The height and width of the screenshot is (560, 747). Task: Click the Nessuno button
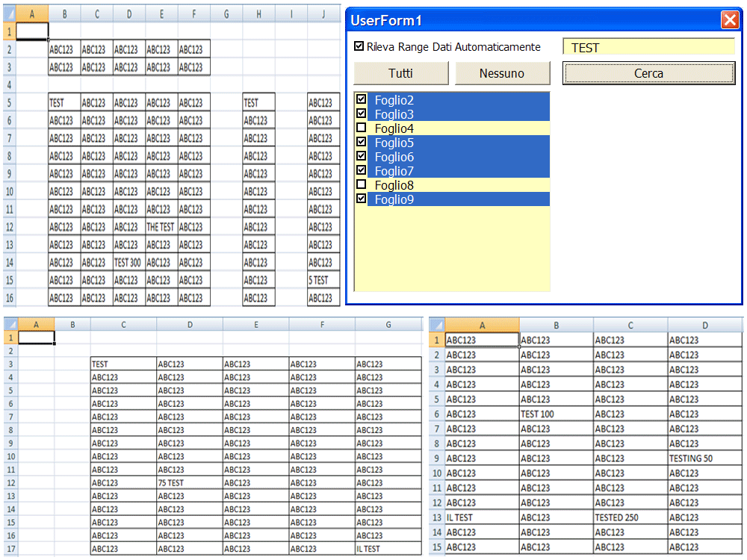502,74
